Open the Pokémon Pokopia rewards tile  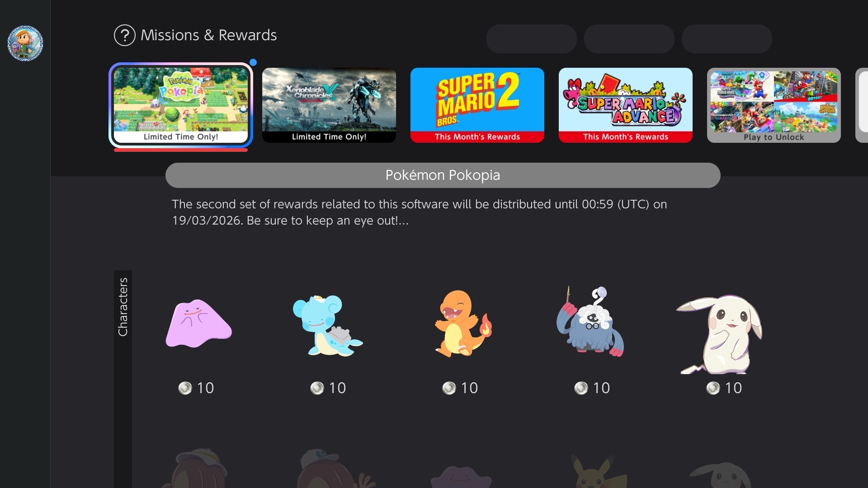click(x=181, y=105)
